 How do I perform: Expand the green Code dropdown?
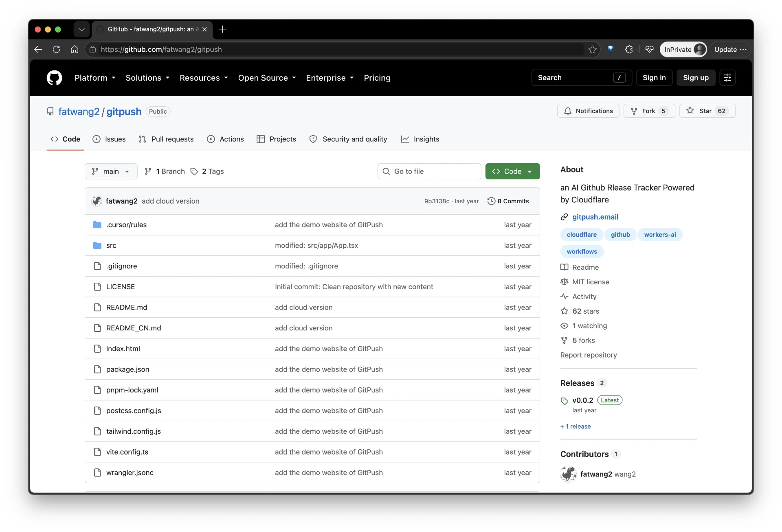(x=512, y=171)
